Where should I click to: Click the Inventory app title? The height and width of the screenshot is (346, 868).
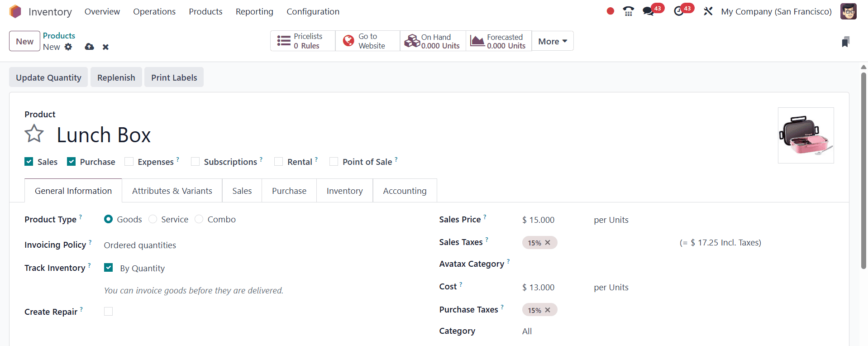(x=50, y=12)
